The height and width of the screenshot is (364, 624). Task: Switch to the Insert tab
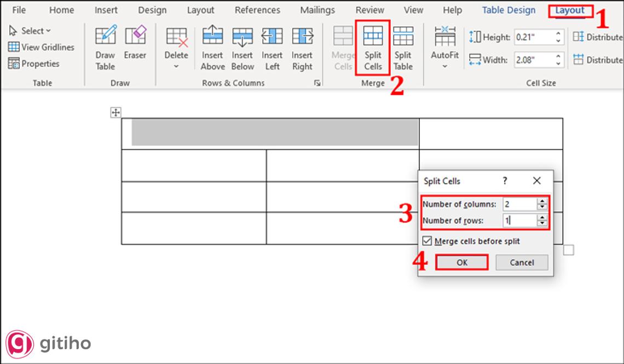(106, 10)
